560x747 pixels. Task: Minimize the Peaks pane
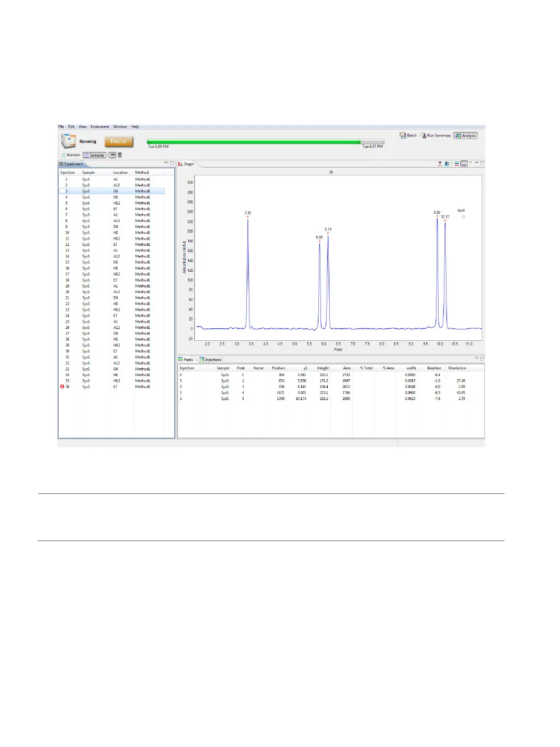pyautogui.click(x=477, y=358)
